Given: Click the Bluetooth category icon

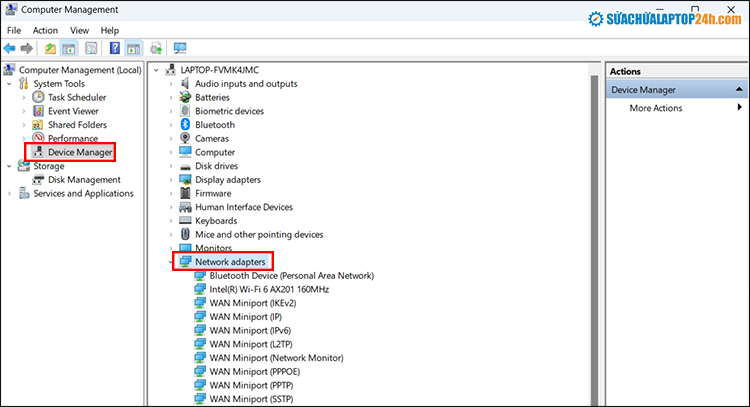Looking at the screenshot, I should click(x=185, y=124).
